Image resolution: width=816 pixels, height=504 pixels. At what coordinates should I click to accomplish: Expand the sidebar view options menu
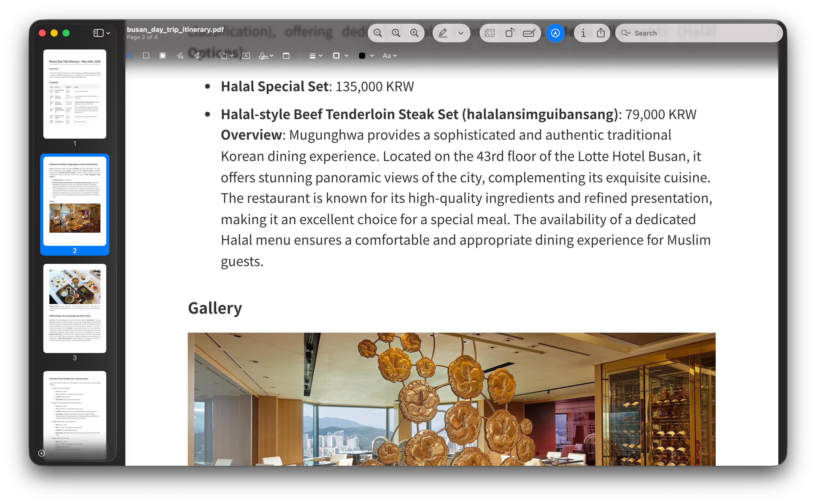102,33
